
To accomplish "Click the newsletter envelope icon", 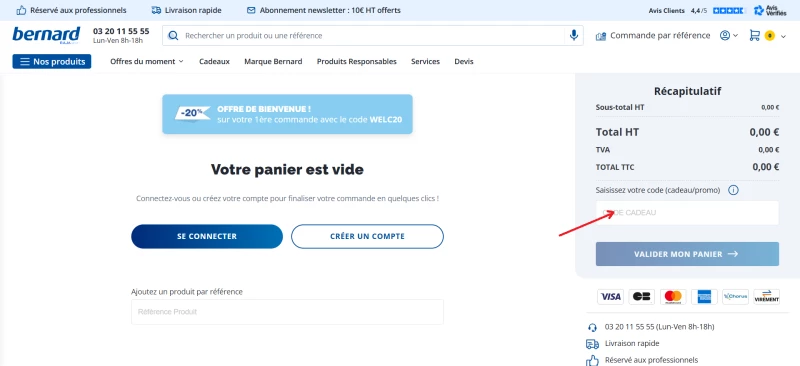I will 251,10.
